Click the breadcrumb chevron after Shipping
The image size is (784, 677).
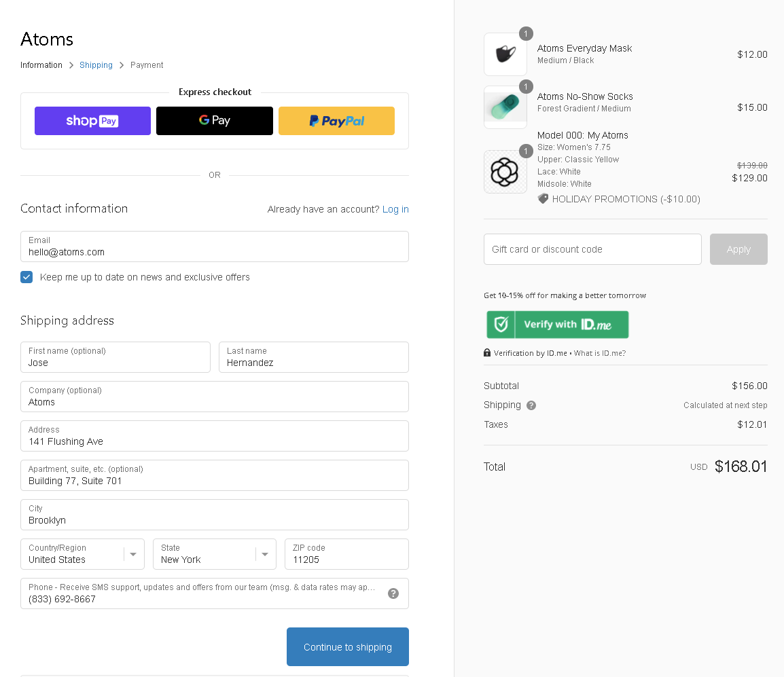pyautogui.click(x=122, y=65)
